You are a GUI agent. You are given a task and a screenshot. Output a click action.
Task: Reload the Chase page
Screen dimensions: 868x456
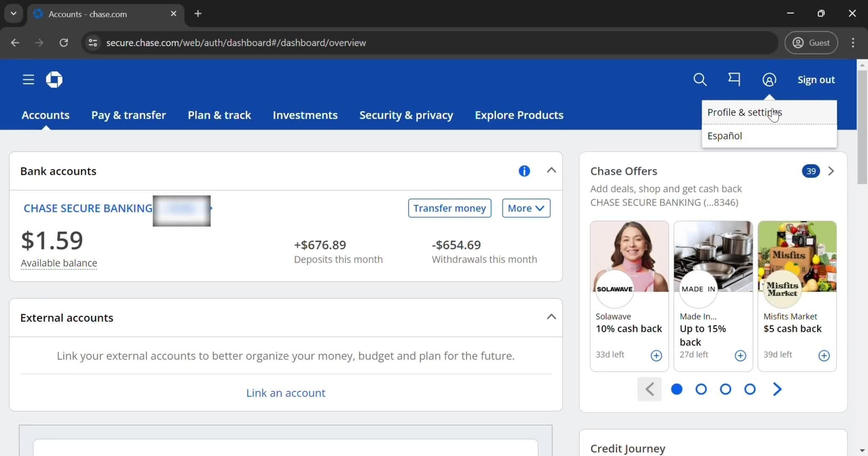point(64,43)
